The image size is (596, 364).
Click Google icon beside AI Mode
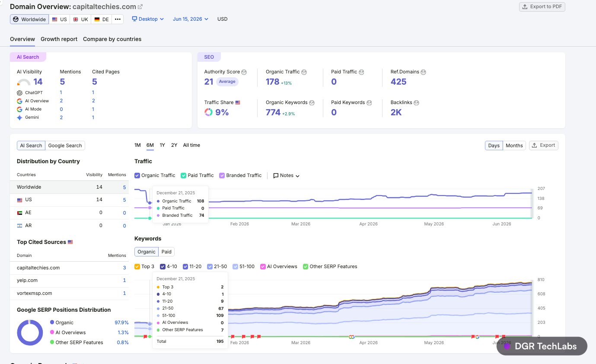19,109
